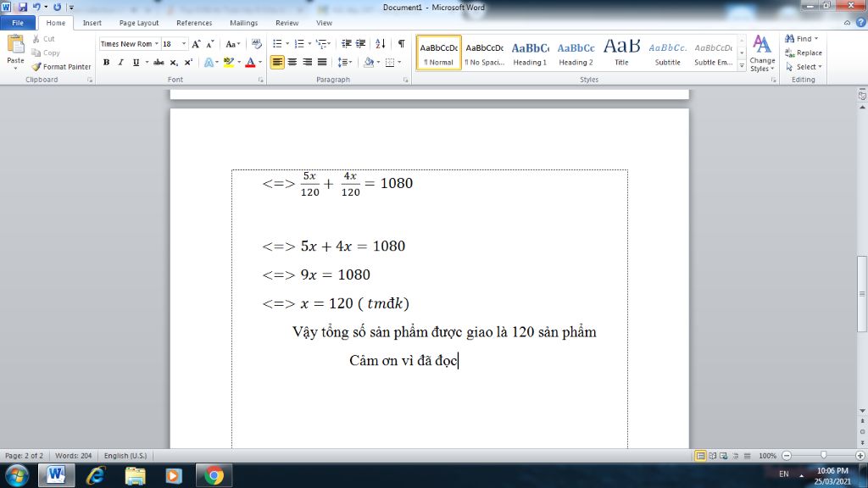Open the text effects gallery
The image size is (868, 488).
[x=209, y=62]
